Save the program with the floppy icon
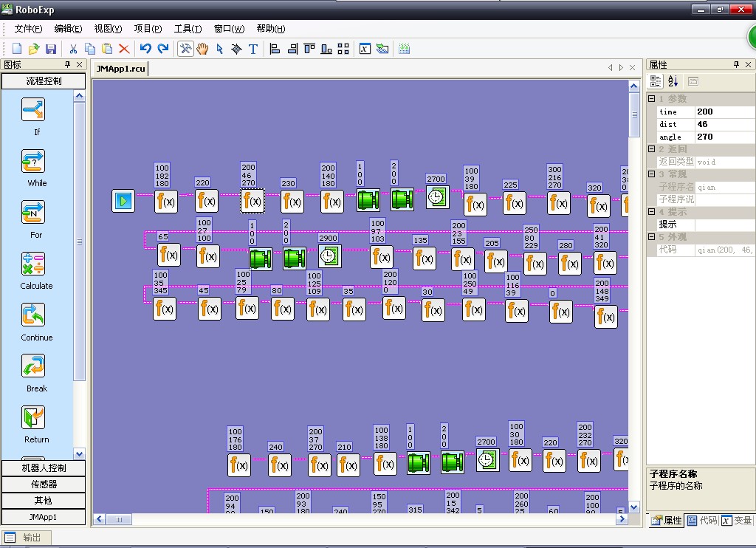 pos(51,49)
